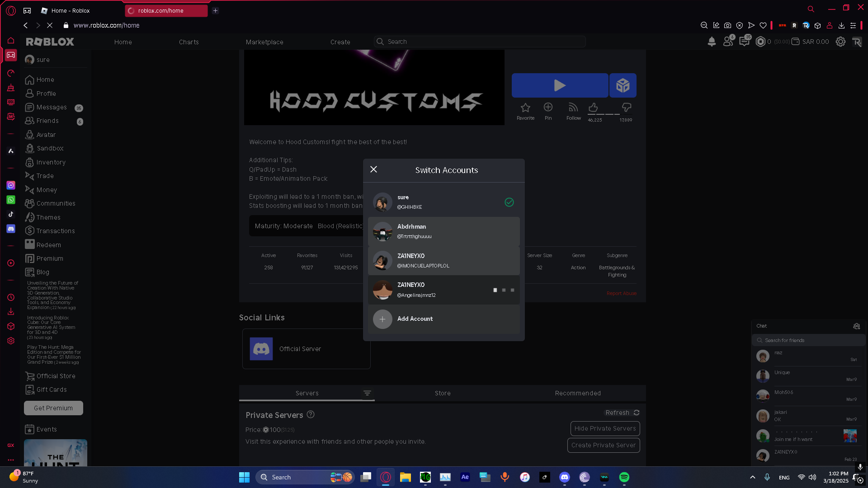Switch to the Abdrhman account

[x=443, y=231]
